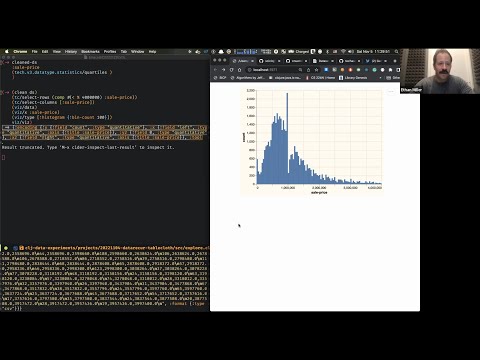Open Spotlight search in the menu bar

pyautogui.click(x=396, y=52)
